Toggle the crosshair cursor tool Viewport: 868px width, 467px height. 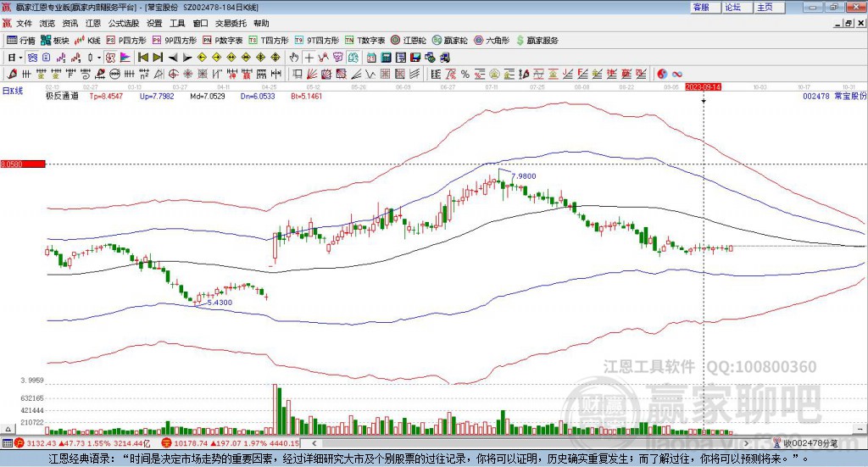[x=309, y=58]
